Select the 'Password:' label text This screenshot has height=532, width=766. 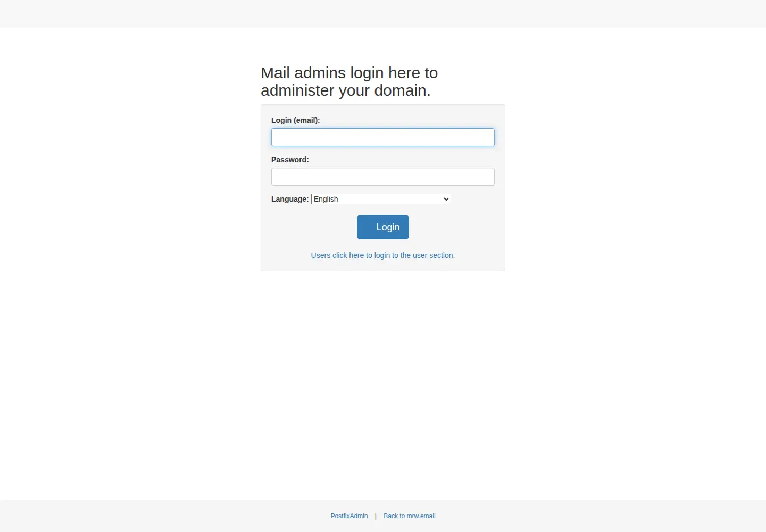coord(290,160)
